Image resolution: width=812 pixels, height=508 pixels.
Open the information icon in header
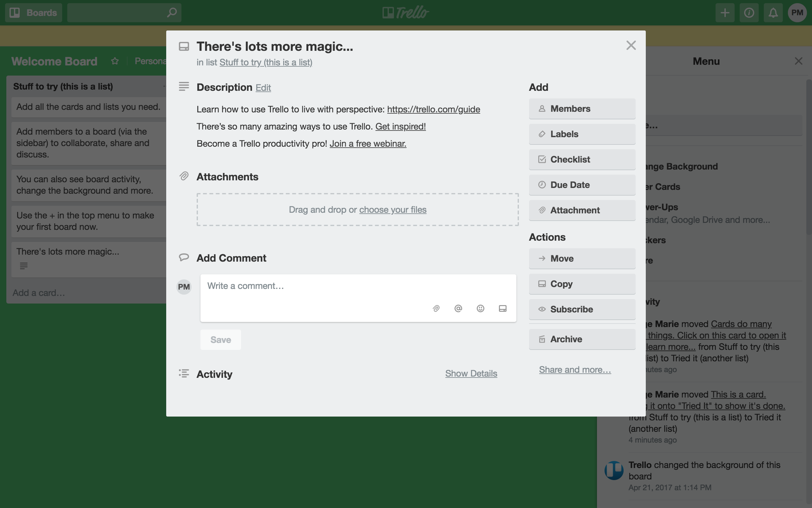point(749,13)
